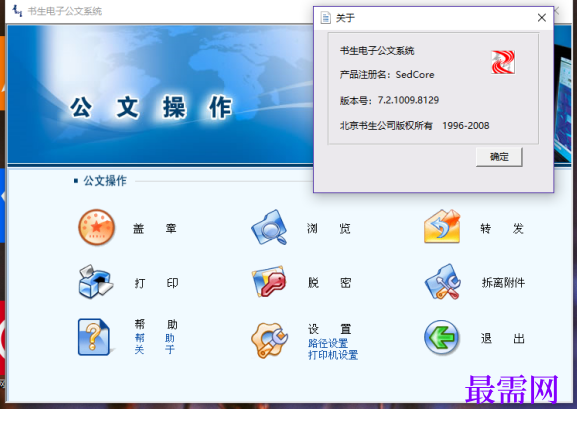
Task: Click the black 帮助 heading label
Action: click(156, 324)
